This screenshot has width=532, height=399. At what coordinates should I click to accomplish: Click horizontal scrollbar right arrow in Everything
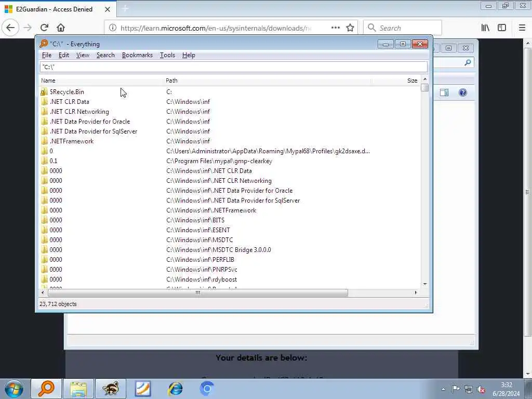click(416, 292)
